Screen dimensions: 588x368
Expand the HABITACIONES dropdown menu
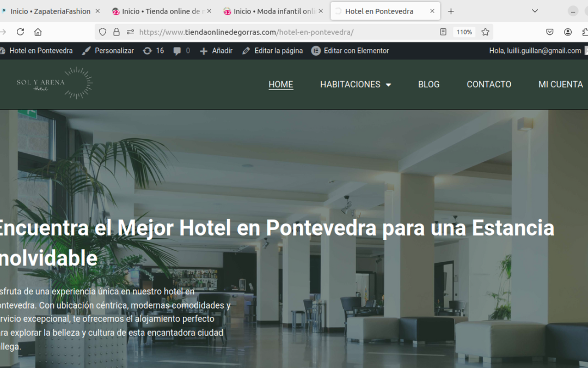(355, 85)
